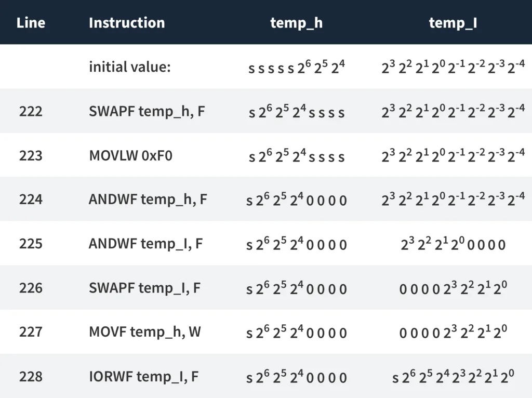
Task: Select line number 228
Action: click(31, 376)
